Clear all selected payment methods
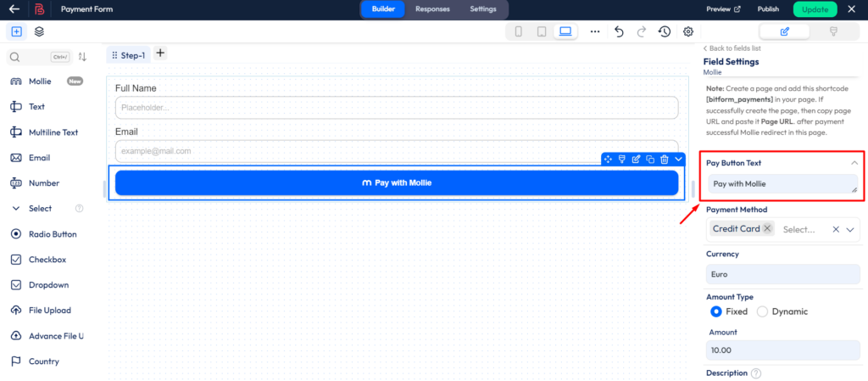868x381 pixels. [x=836, y=229]
